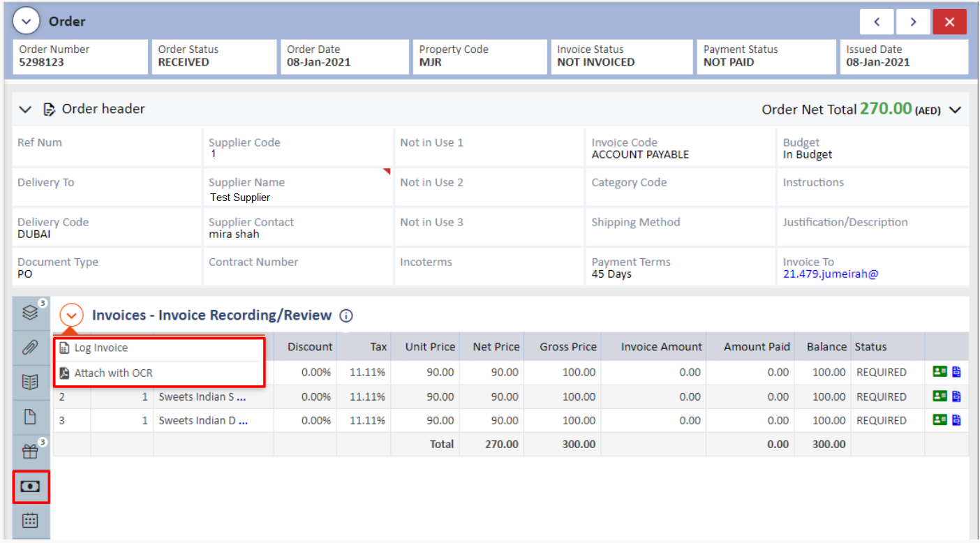This screenshot has width=980, height=543.
Task: Open the blank document sidebar icon
Action: point(30,417)
